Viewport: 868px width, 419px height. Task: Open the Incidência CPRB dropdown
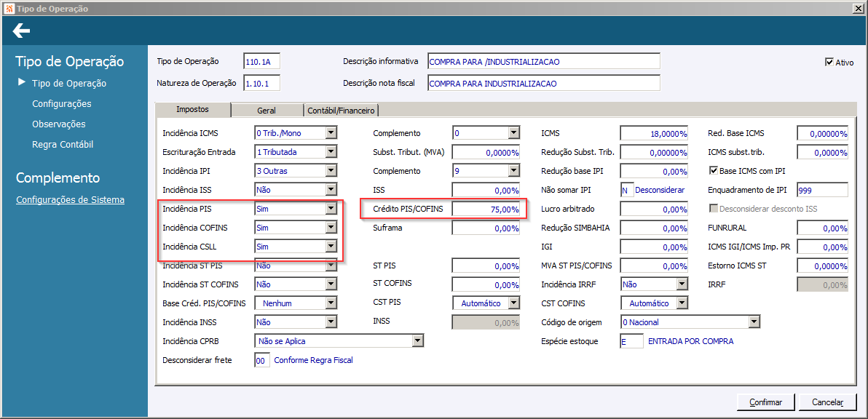tap(417, 341)
